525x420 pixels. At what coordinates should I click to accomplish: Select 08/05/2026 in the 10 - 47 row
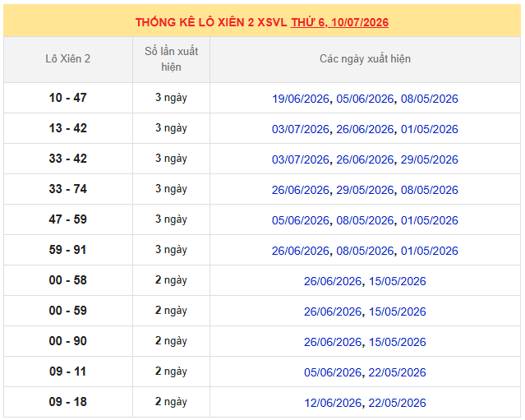[430, 99]
